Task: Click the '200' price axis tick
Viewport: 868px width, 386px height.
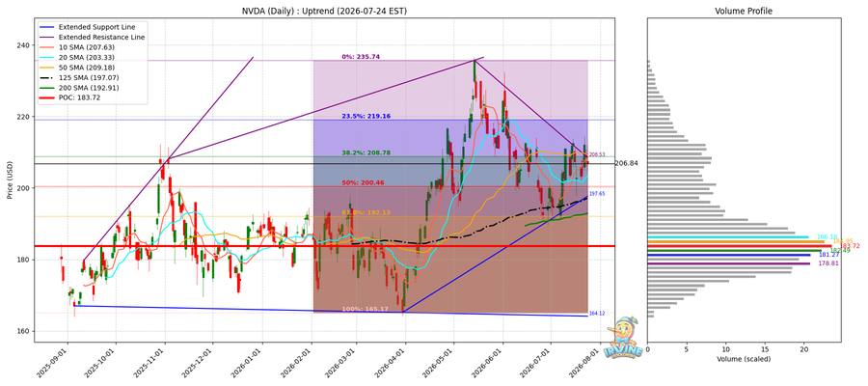Action: pyautogui.click(x=23, y=188)
